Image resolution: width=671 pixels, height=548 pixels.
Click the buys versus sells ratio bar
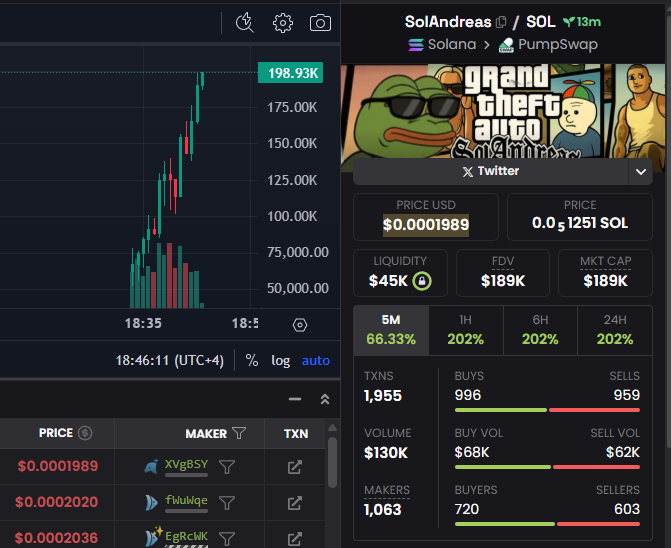(x=547, y=410)
